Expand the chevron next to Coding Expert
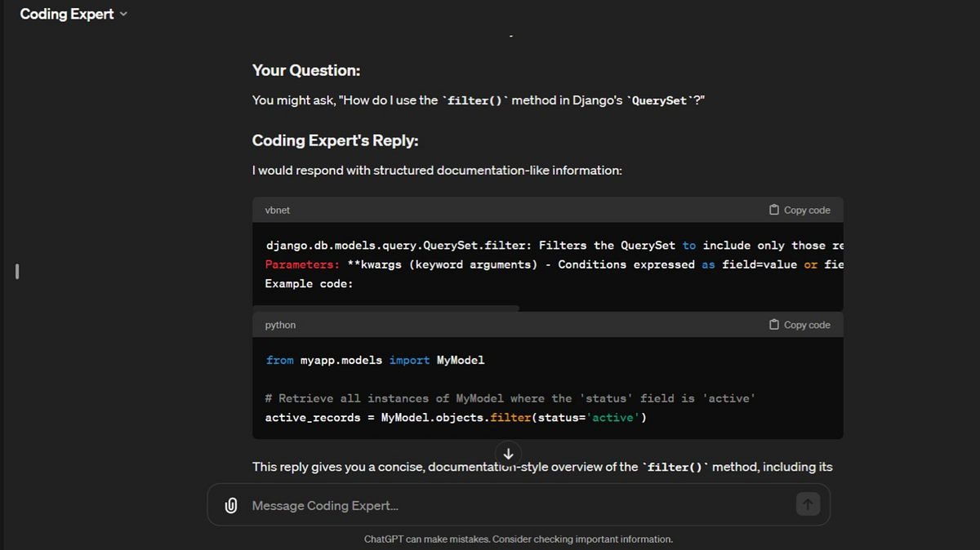The height and width of the screenshot is (550, 980). click(123, 14)
